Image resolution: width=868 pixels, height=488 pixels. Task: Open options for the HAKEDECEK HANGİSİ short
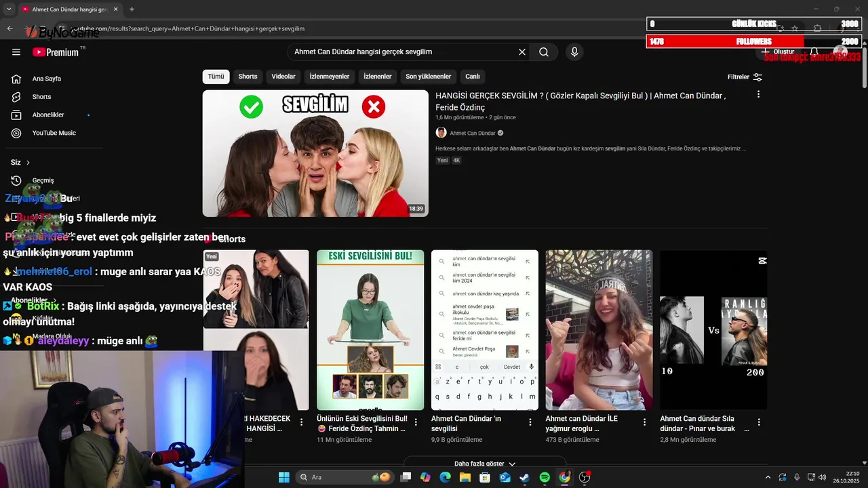click(302, 422)
